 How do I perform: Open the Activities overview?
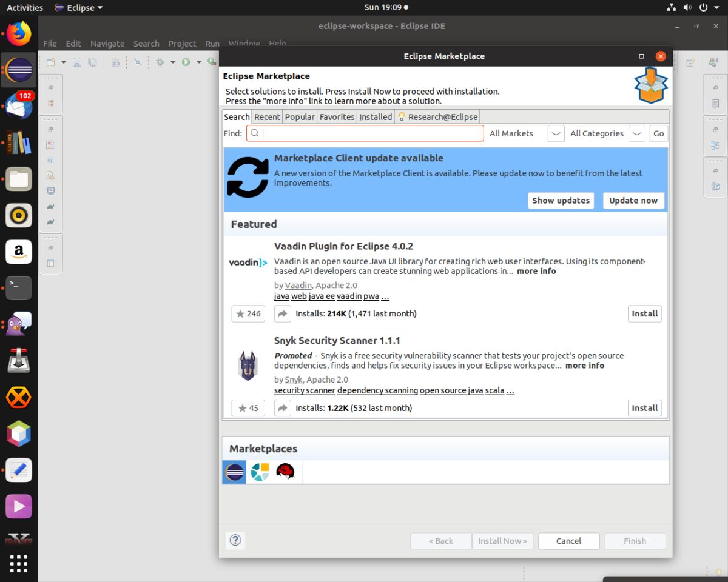click(x=25, y=7)
